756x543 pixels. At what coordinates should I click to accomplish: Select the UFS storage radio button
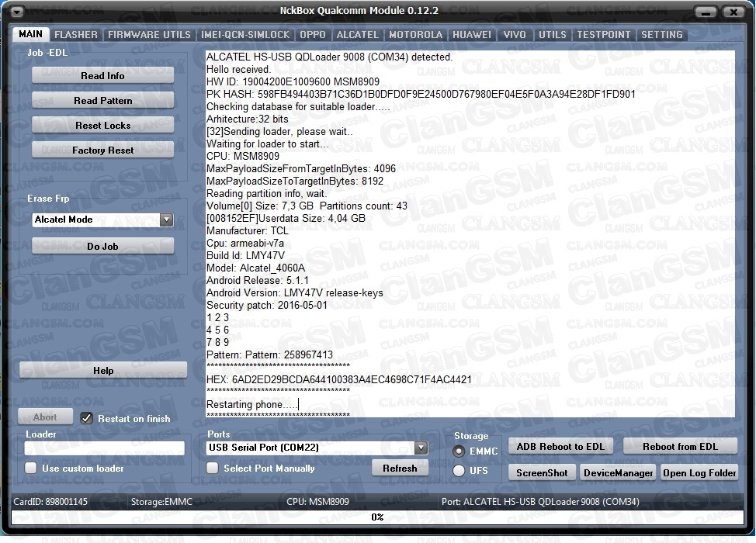coord(459,471)
